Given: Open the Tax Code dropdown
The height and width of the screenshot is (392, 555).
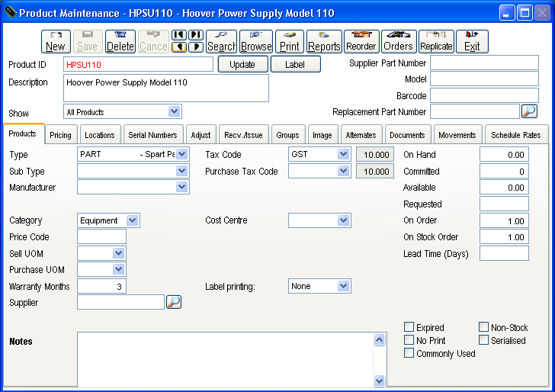Looking at the screenshot, I should pyautogui.click(x=343, y=154).
